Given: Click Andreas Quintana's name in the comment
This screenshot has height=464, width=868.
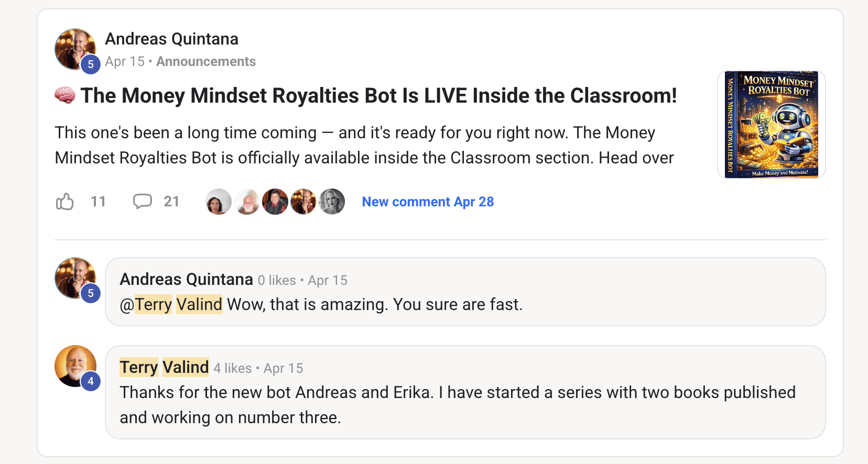Looking at the screenshot, I should [187, 279].
